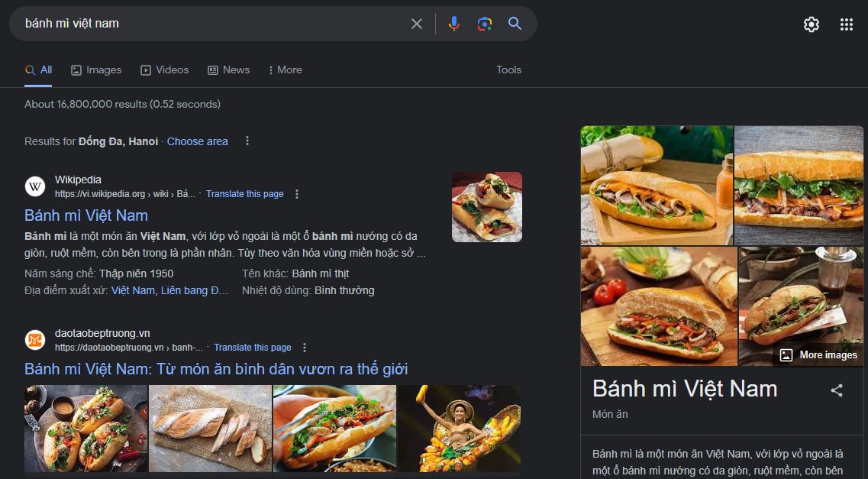Select the 'Tên khác: Bánh mì thịt' fact

295,273
